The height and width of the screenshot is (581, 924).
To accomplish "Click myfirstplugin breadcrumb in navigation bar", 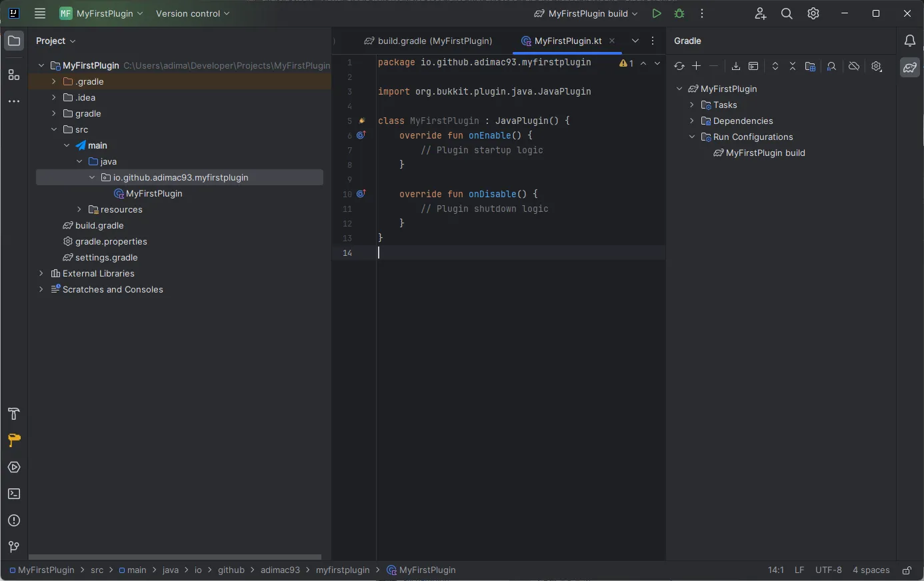I will coord(343,570).
